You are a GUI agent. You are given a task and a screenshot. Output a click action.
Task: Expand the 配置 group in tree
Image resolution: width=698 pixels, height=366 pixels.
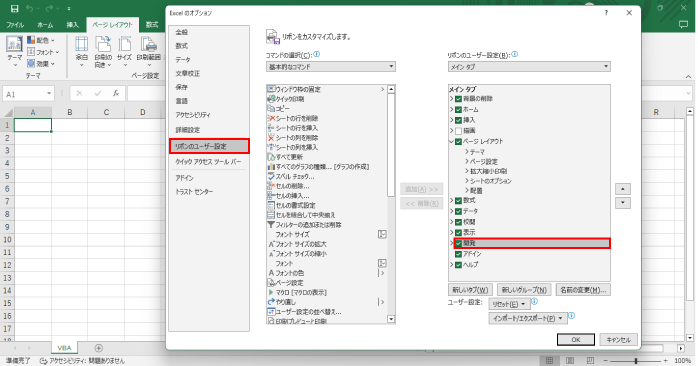467,191
